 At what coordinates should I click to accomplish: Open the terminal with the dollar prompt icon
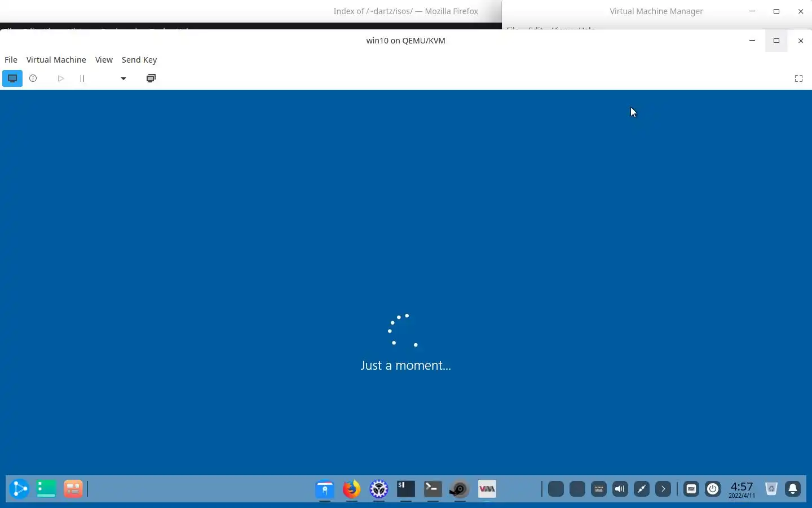[406, 489]
